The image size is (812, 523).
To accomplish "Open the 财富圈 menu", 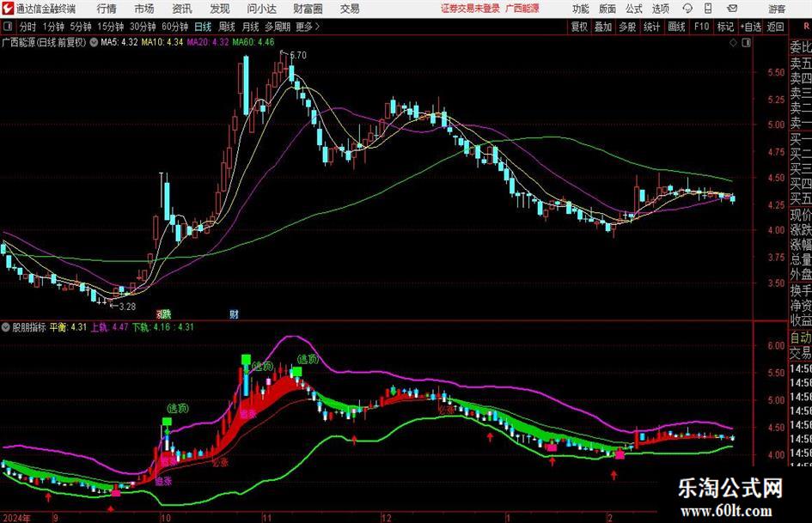I will click(x=308, y=9).
